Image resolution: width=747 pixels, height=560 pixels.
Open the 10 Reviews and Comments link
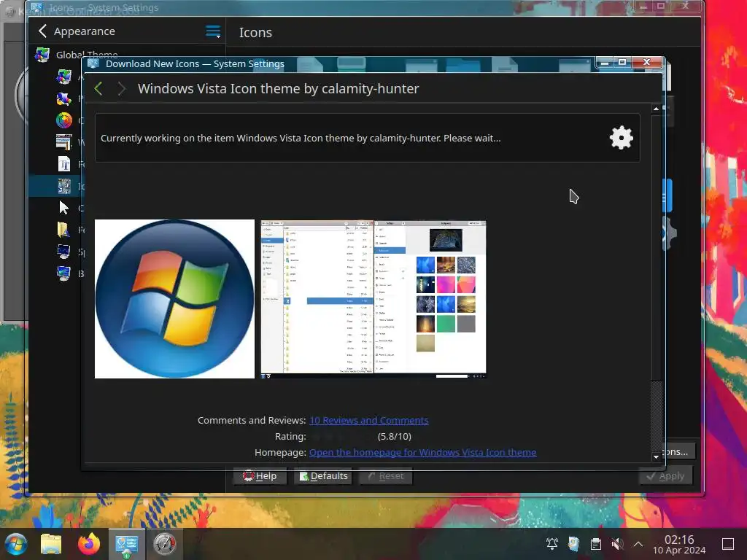pos(368,421)
